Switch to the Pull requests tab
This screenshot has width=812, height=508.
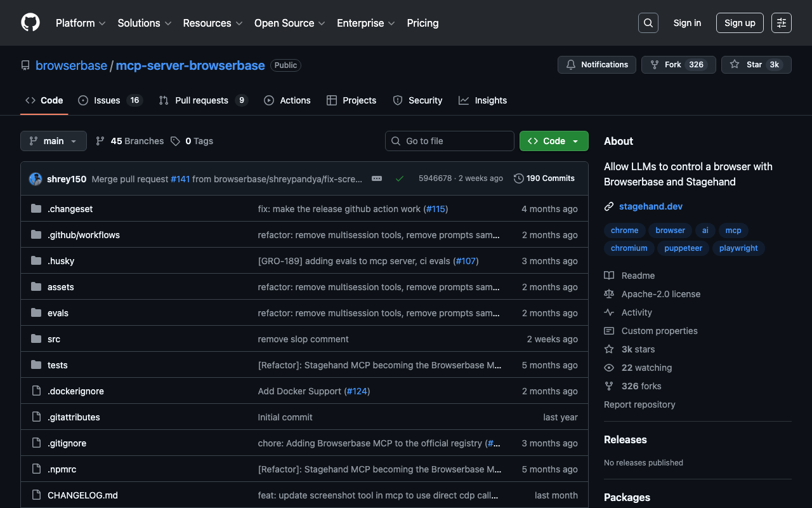point(202,100)
